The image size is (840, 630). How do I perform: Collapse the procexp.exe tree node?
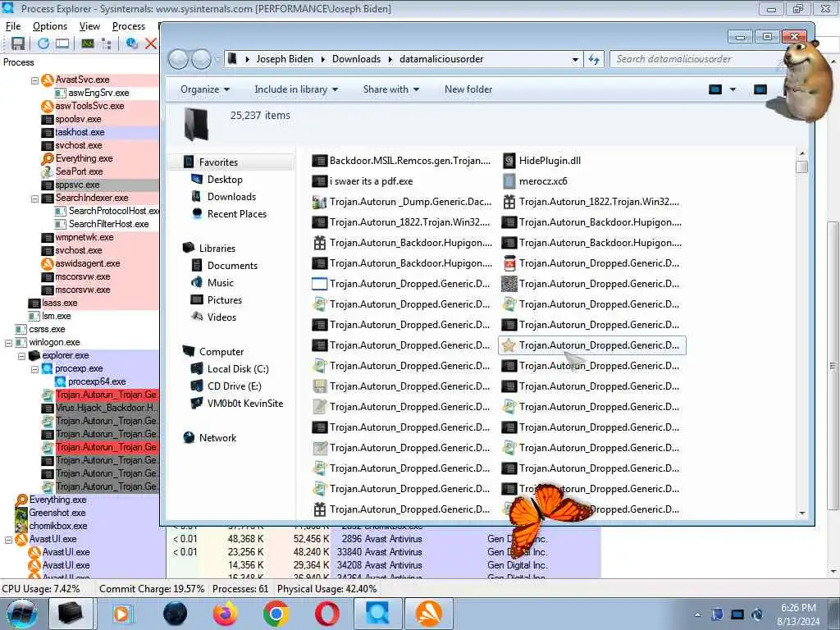click(x=34, y=369)
